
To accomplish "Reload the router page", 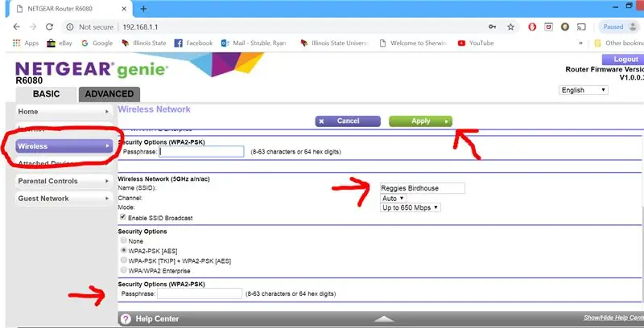I will [49, 27].
